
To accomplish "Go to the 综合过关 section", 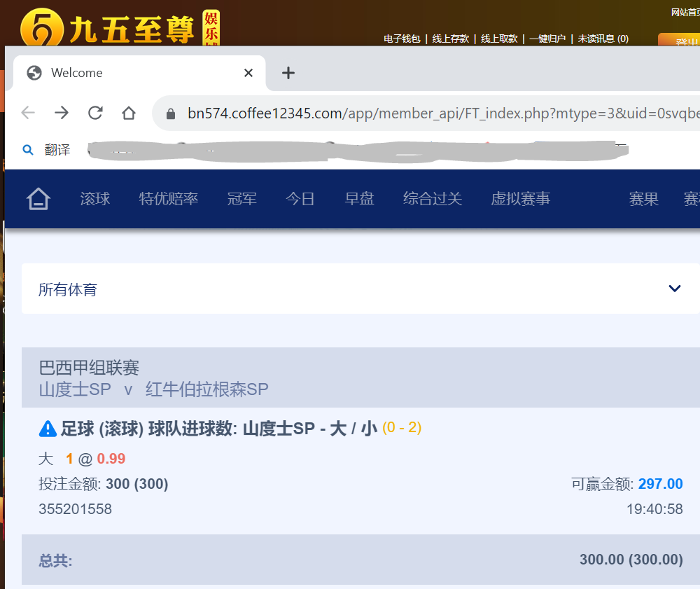I will [433, 199].
